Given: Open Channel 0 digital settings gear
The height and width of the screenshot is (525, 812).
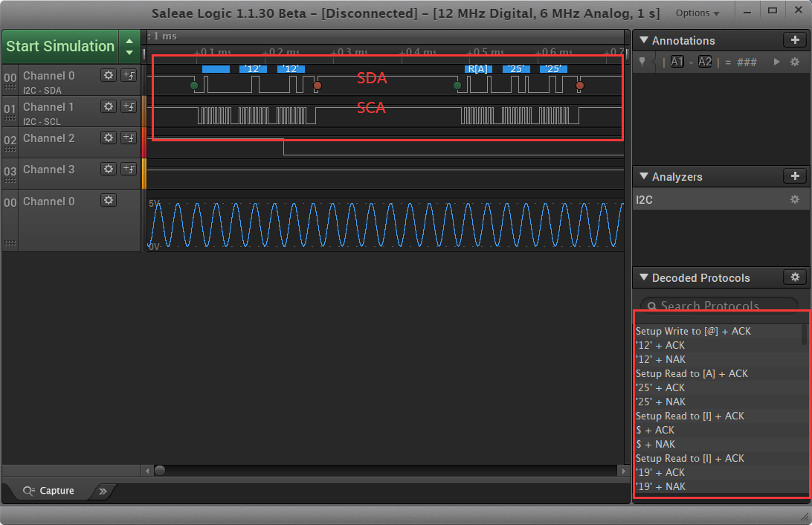Looking at the screenshot, I should tap(109, 75).
